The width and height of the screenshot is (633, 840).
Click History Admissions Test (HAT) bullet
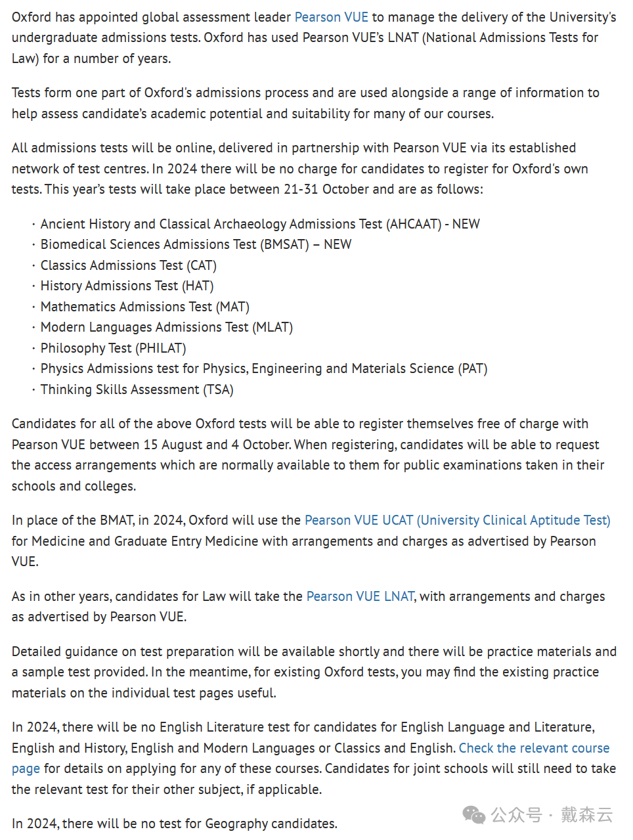pos(127,286)
